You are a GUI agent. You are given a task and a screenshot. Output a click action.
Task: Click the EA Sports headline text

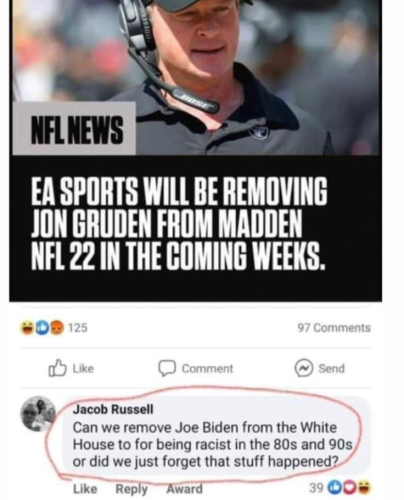179,223
